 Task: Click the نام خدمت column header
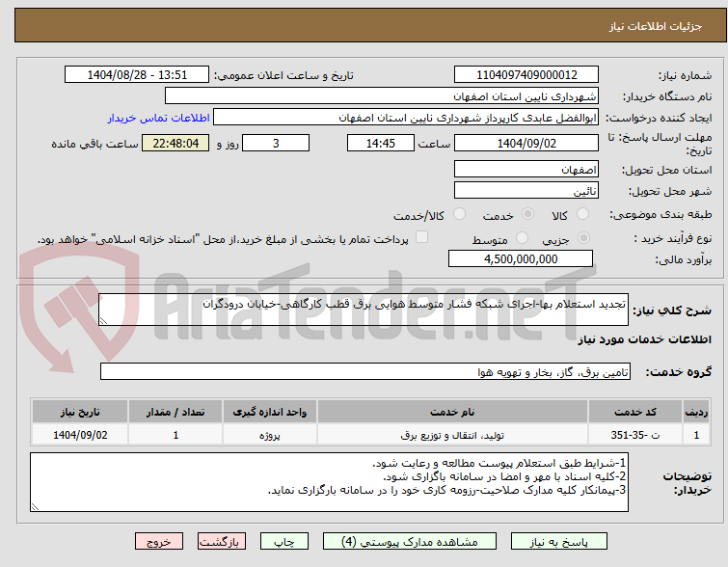452,412
